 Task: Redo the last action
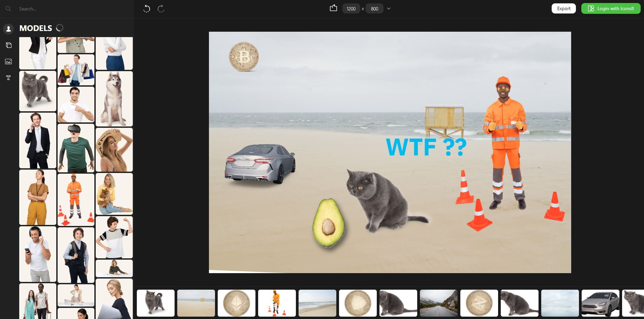point(161,9)
